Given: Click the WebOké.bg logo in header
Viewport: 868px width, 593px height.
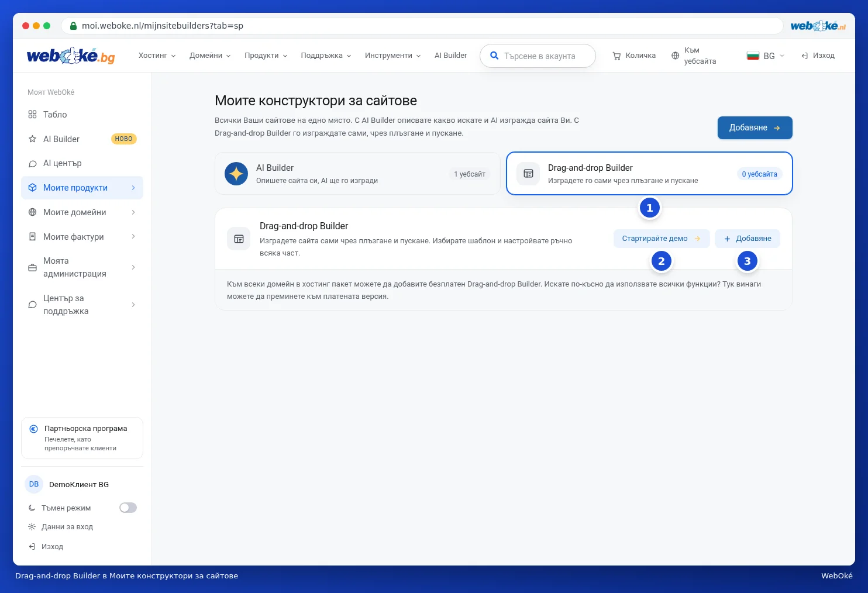Looking at the screenshot, I should coord(71,56).
